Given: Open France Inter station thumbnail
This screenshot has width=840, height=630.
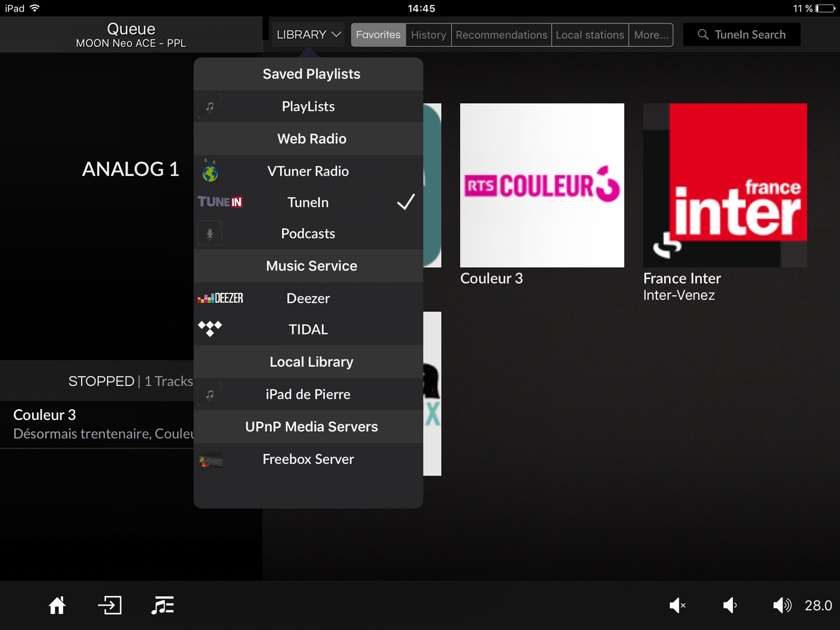Looking at the screenshot, I should 725,185.
